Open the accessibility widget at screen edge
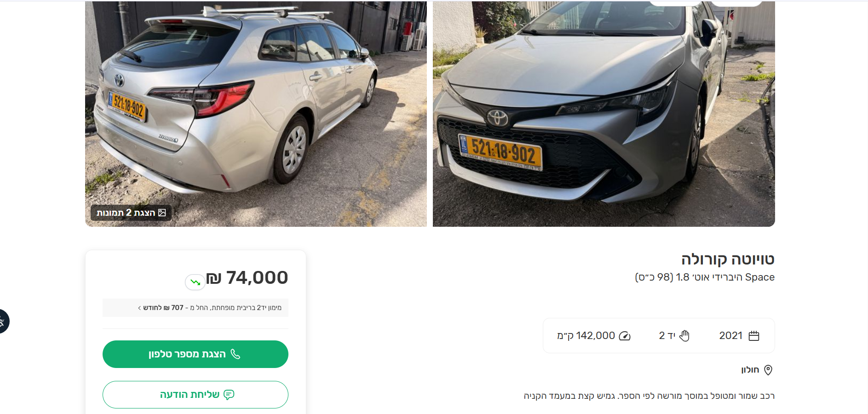The width and height of the screenshot is (868, 414). (2, 321)
